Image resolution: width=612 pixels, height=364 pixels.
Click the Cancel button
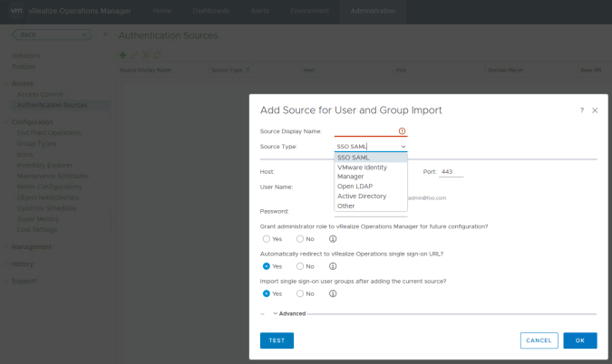[539, 340]
